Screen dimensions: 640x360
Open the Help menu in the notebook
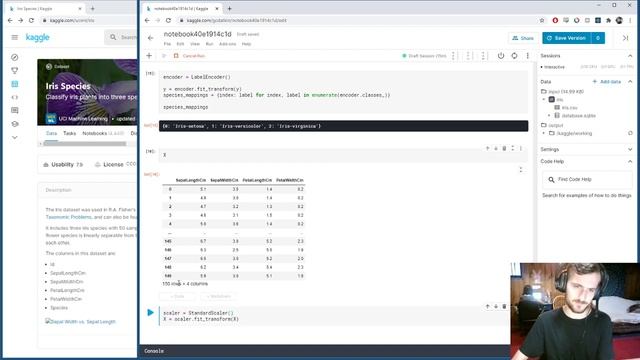coord(246,44)
